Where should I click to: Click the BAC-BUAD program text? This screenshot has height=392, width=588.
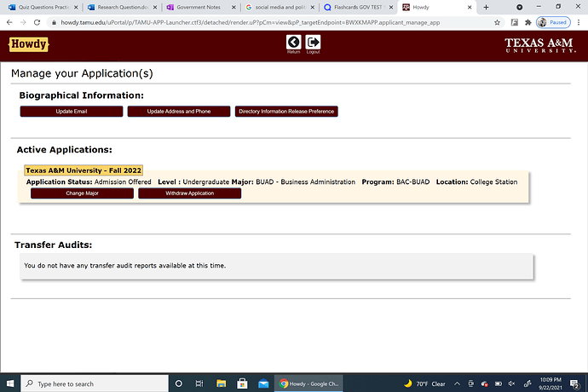(412, 182)
